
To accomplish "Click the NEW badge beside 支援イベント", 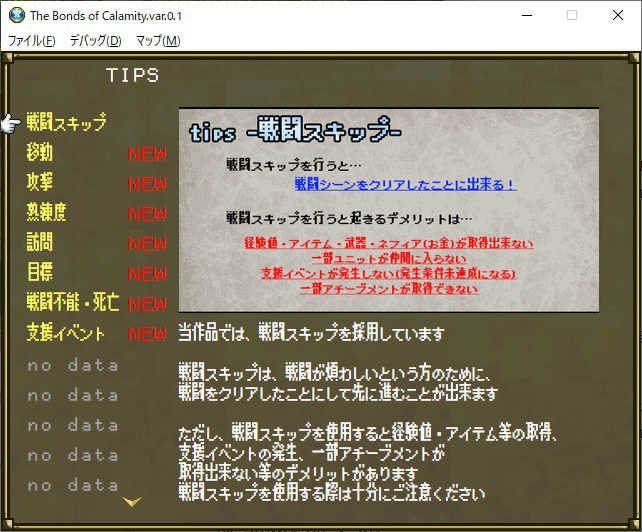I will pos(147,334).
